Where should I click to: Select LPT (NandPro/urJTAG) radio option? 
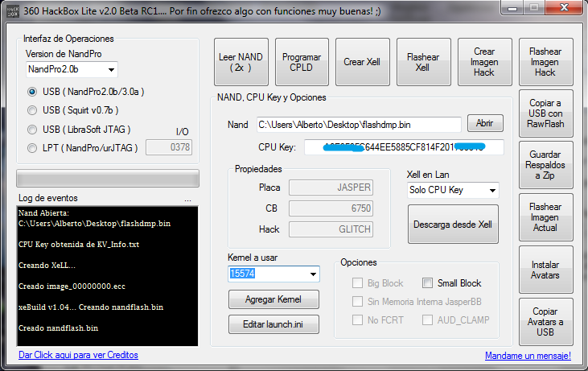coord(83,148)
